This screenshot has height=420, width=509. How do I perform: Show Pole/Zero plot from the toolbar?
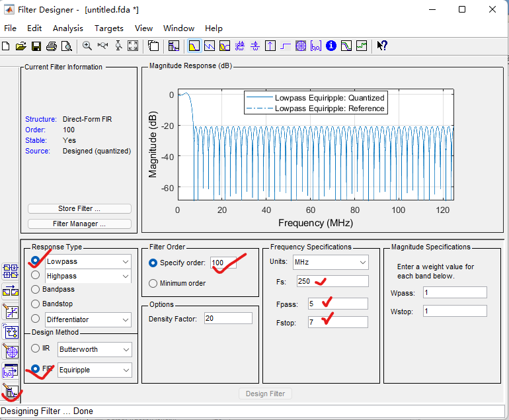(x=301, y=46)
